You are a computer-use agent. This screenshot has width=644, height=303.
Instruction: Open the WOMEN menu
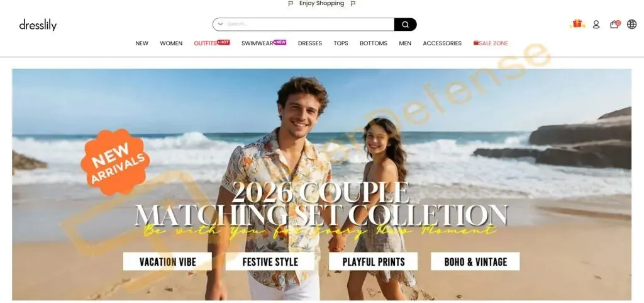pyautogui.click(x=171, y=43)
